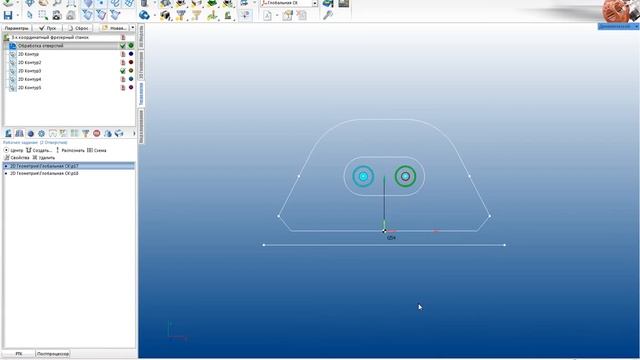Click the Save floppy disk icon
The width and height of the screenshot is (640, 360).
coord(8,16)
